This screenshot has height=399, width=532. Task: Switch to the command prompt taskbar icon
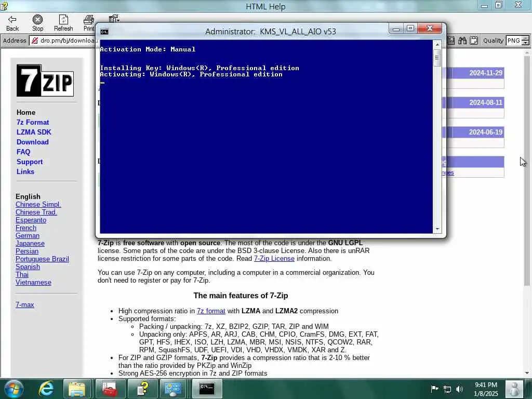coord(207,389)
